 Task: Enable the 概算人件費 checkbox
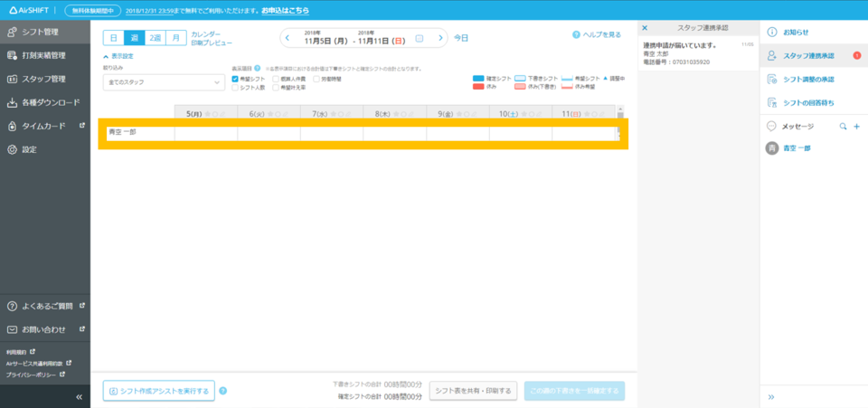coord(277,79)
